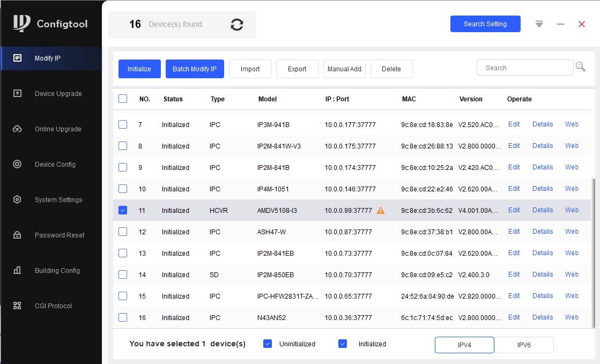Select the checkbox for device 10
The height and width of the screenshot is (364, 600).
(123, 189)
